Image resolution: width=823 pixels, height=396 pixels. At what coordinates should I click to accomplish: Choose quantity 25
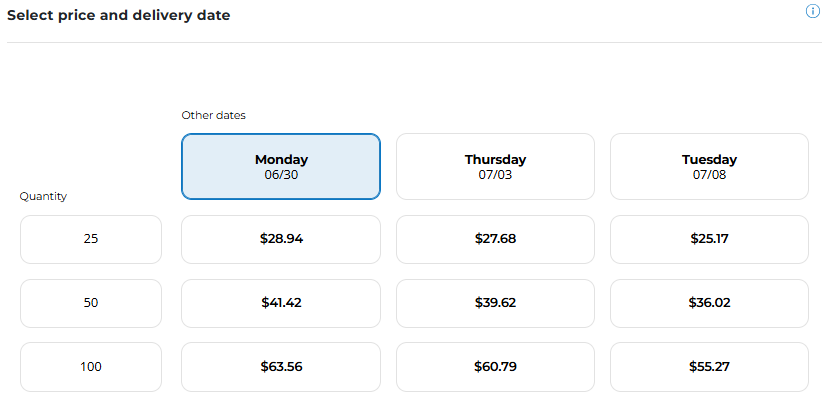(91, 239)
